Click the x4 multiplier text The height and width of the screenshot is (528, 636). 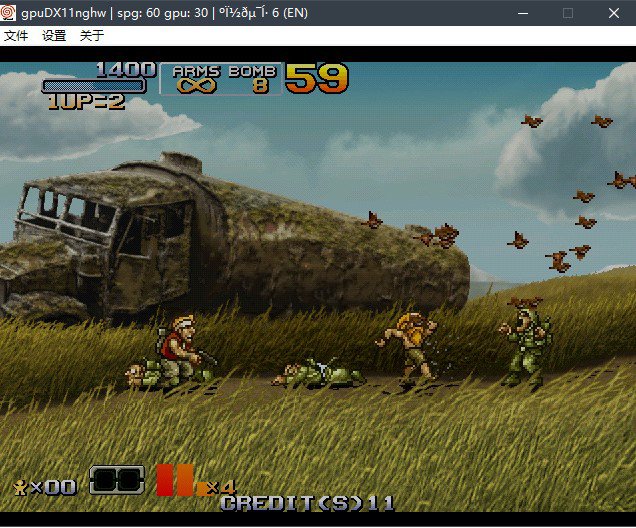(x=221, y=488)
